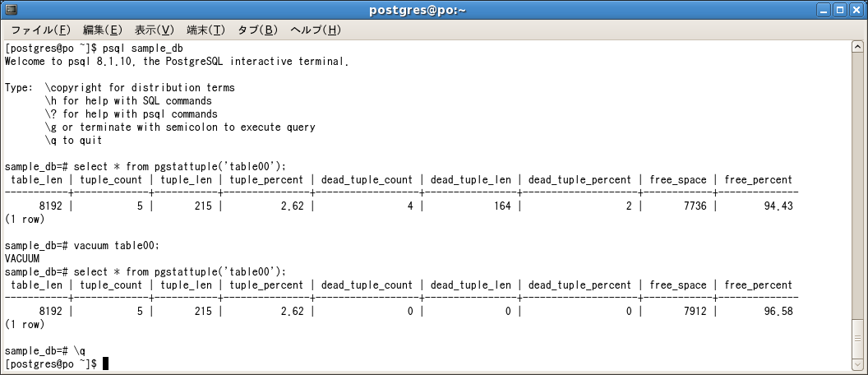Close the postgres@po terminal window
This screenshot has width=868, height=375.
click(x=856, y=9)
